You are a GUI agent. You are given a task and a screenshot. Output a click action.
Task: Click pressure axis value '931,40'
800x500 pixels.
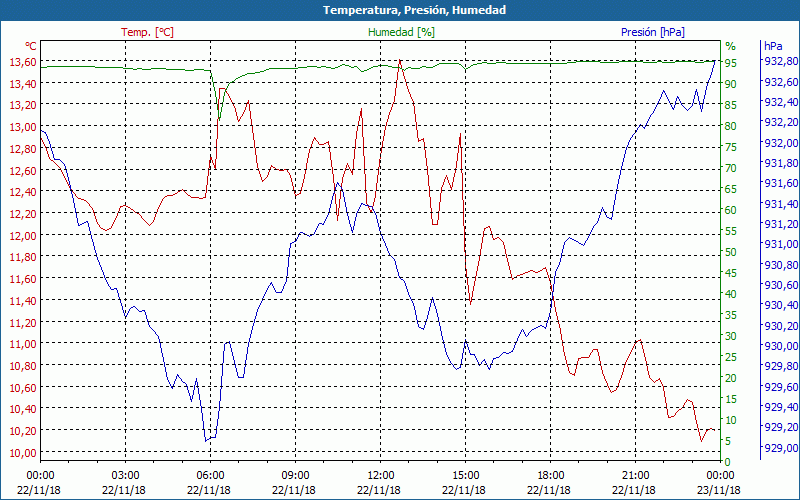[780, 204]
